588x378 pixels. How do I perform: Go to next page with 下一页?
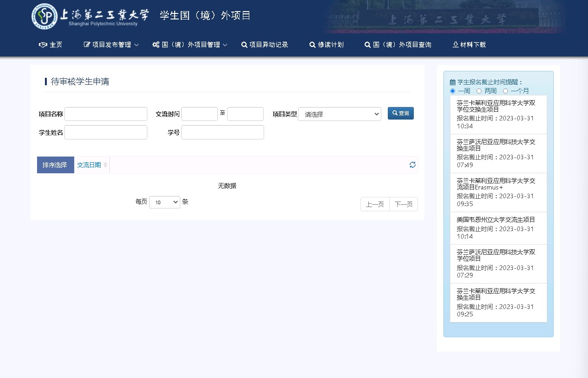coord(403,204)
